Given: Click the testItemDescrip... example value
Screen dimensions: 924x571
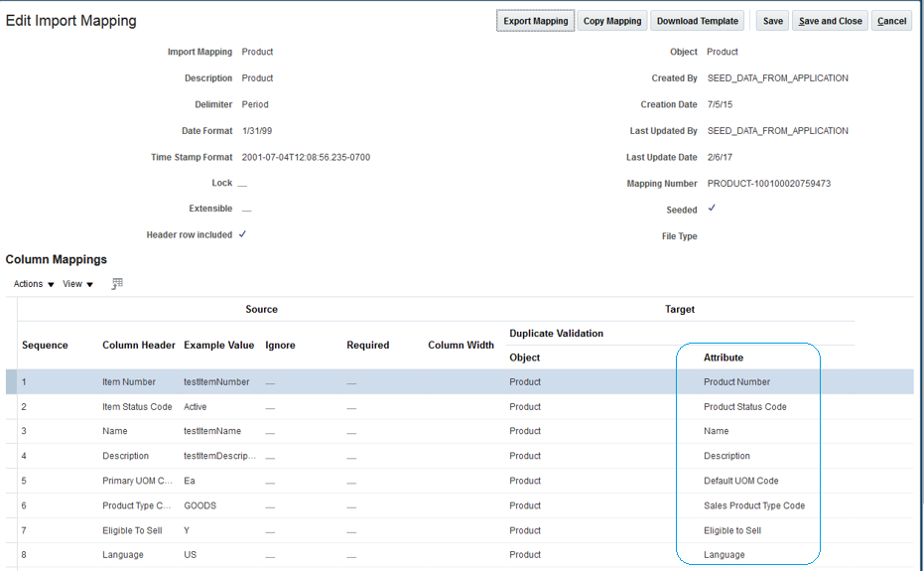Looking at the screenshot, I should click(219, 456).
